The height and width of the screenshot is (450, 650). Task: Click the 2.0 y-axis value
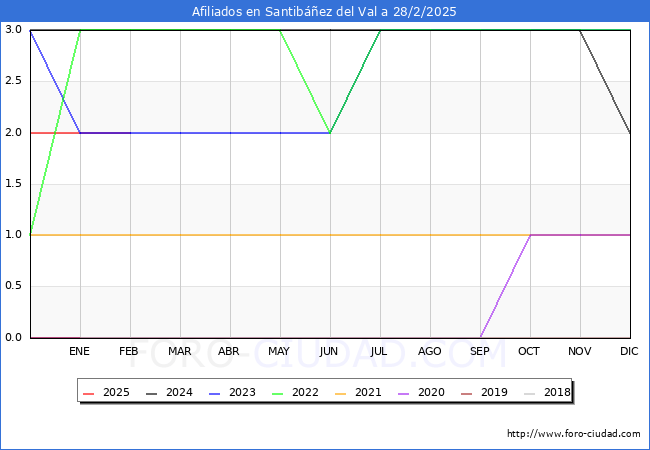[x=13, y=132]
